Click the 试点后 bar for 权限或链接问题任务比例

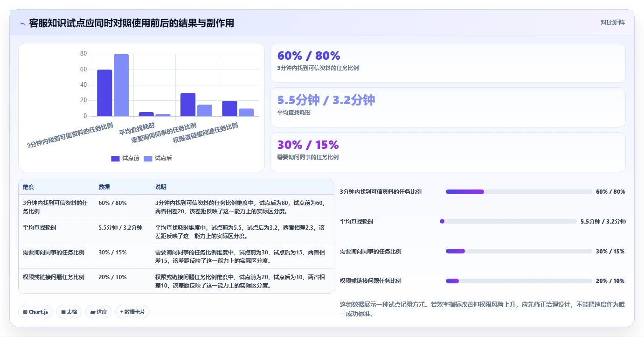(246, 112)
